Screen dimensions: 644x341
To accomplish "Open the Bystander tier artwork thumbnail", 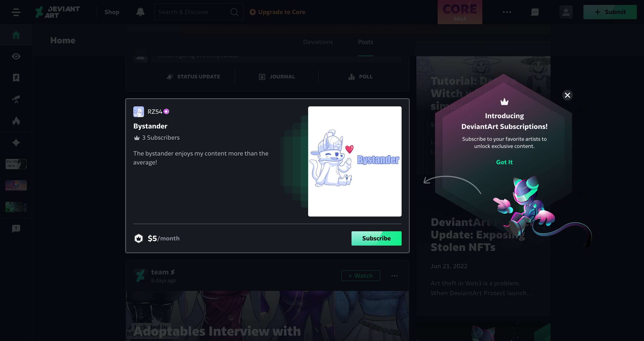I will pos(355,161).
